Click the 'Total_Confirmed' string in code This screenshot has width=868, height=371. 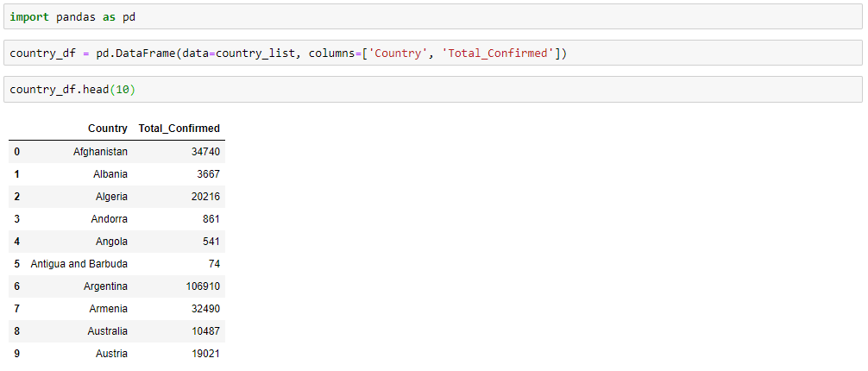click(500, 53)
